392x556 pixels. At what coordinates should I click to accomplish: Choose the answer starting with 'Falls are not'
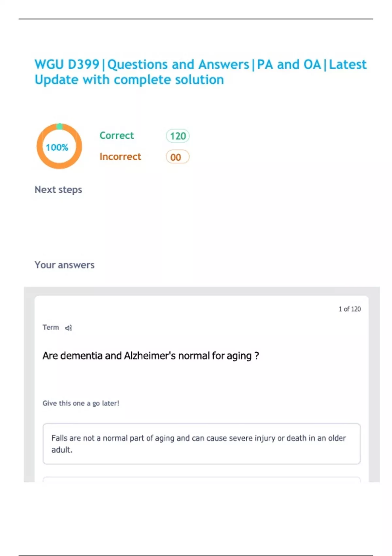pos(201,443)
